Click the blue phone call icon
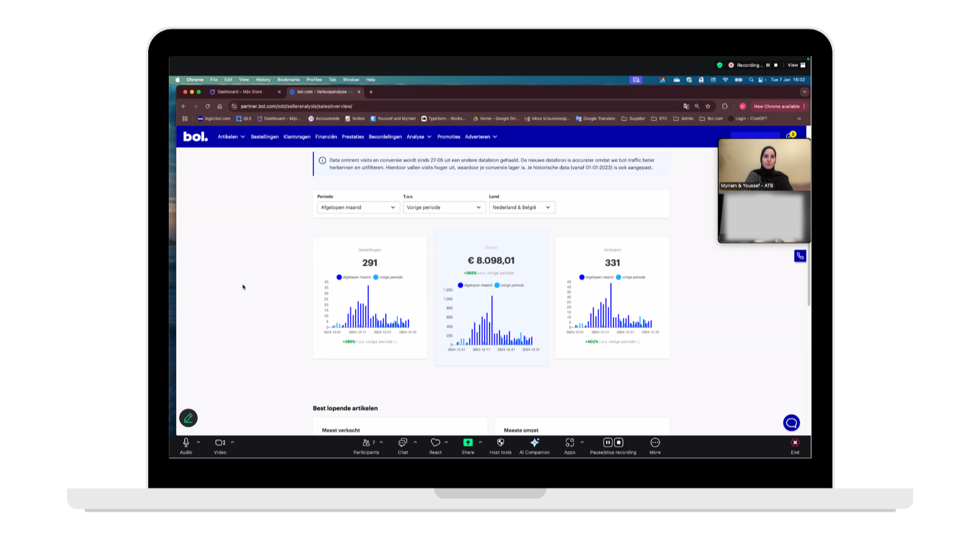The image size is (980, 544). tap(800, 256)
